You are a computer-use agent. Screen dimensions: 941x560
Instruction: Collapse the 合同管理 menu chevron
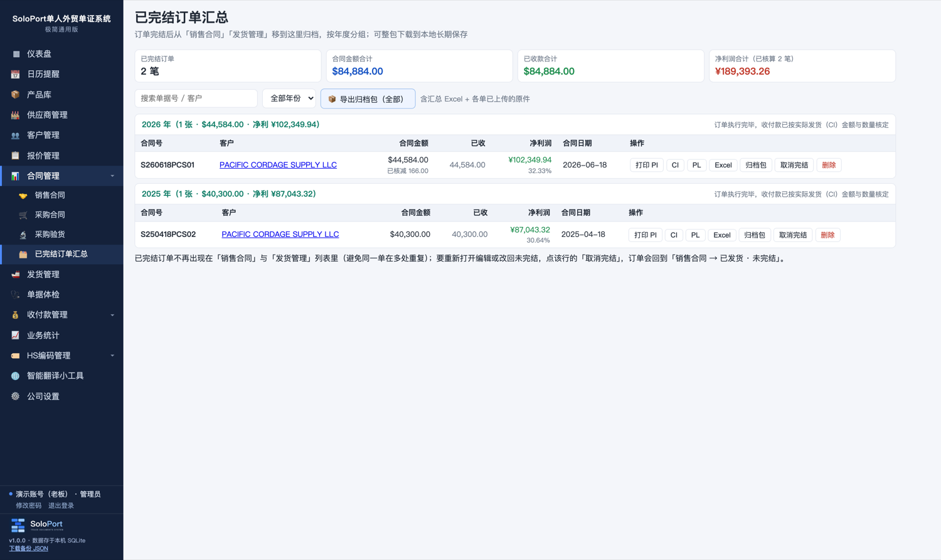[x=112, y=176]
